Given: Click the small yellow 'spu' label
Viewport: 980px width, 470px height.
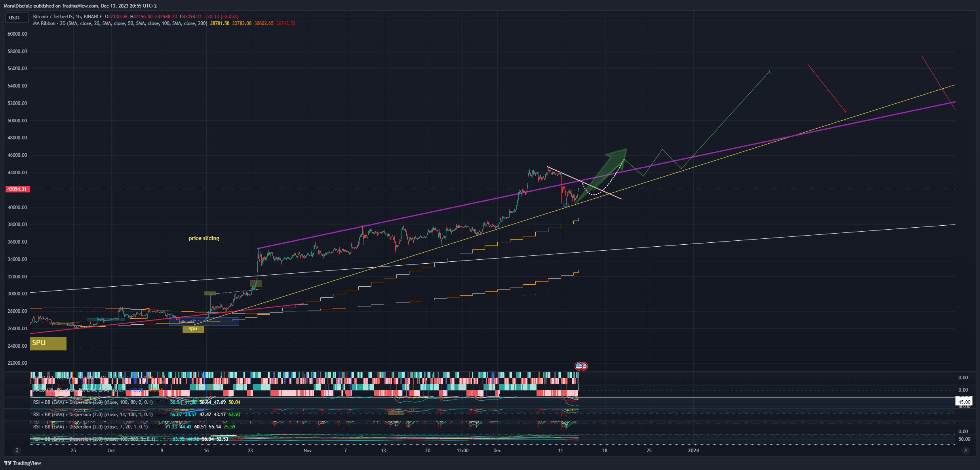Looking at the screenshot, I should (x=193, y=329).
